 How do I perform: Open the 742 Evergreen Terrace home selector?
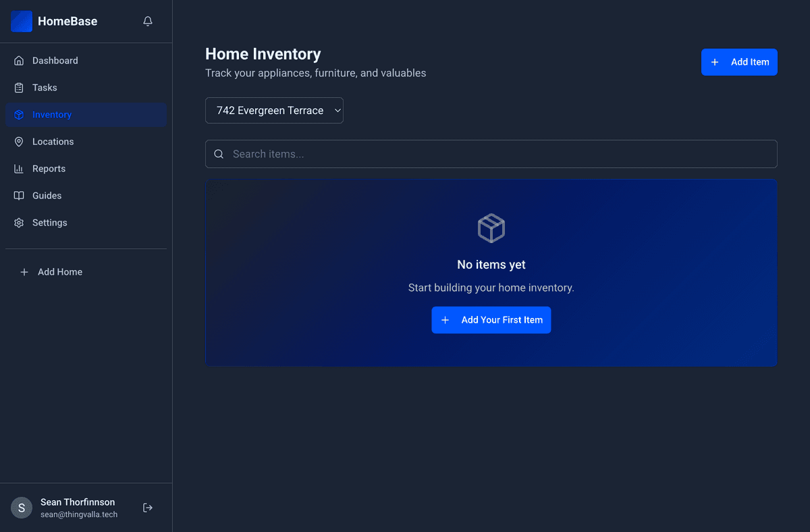(274, 110)
